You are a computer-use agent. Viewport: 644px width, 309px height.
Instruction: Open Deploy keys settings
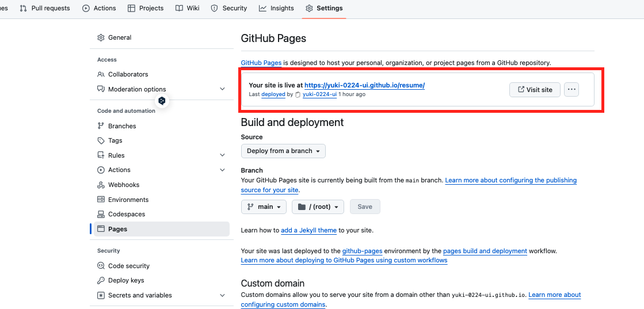coord(161,280)
